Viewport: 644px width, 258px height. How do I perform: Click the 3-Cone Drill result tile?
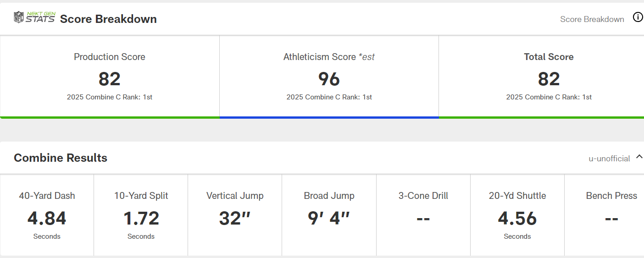[423, 215]
